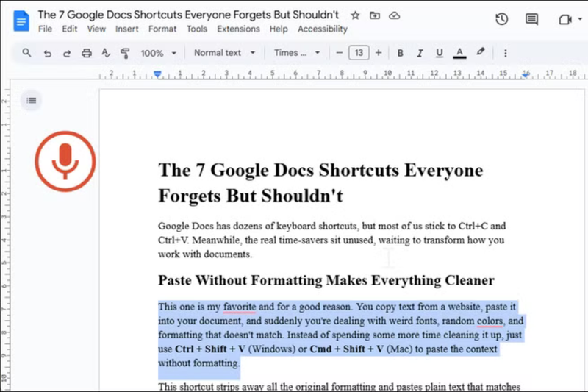Click the font size 13 field
Viewport: 588px width, 392px height.
tap(359, 53)
